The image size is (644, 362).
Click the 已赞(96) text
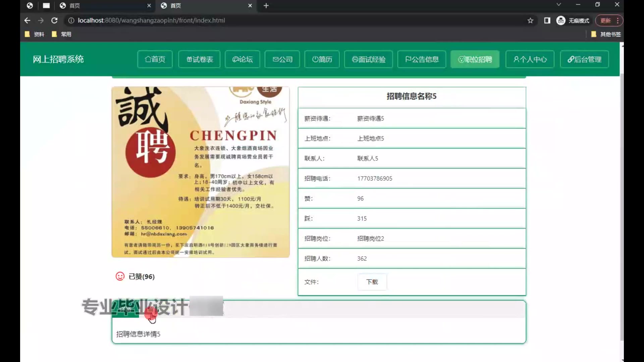[142, 277]
